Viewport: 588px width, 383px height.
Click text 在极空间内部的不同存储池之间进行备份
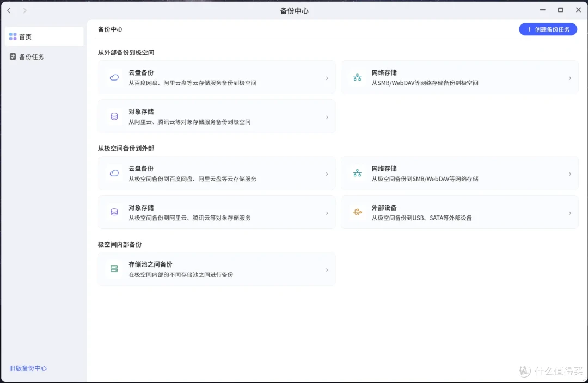tap(181, 275)
